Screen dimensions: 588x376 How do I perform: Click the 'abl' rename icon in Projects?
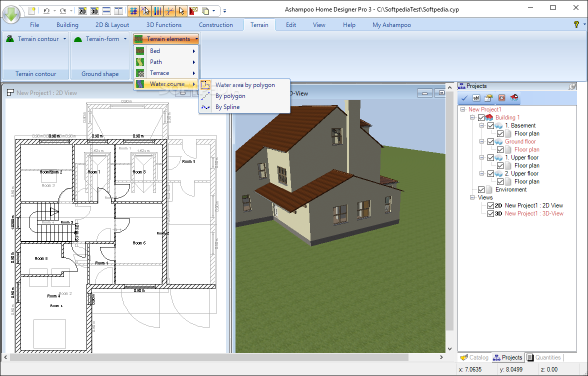click(x=476, y=98)
